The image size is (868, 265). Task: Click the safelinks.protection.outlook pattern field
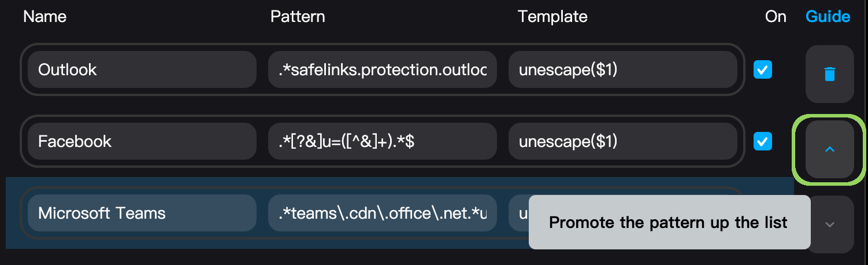[383, 69]
